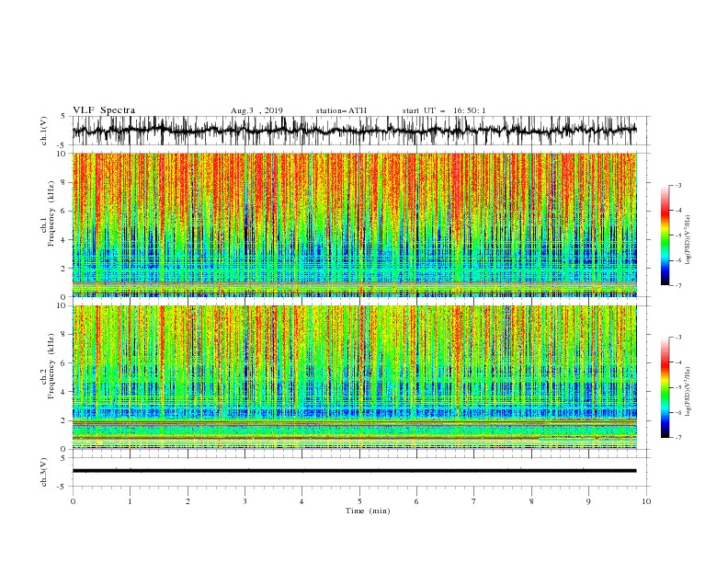Click the ch.2 spectrogram panel
This screenshot has width=728, height=563.
[354, 377]
